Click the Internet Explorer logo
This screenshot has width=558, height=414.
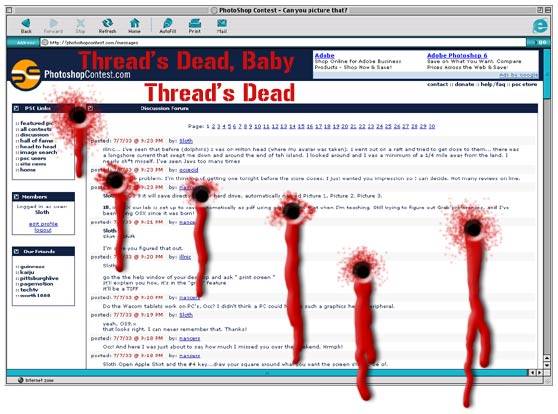[540, 26]
